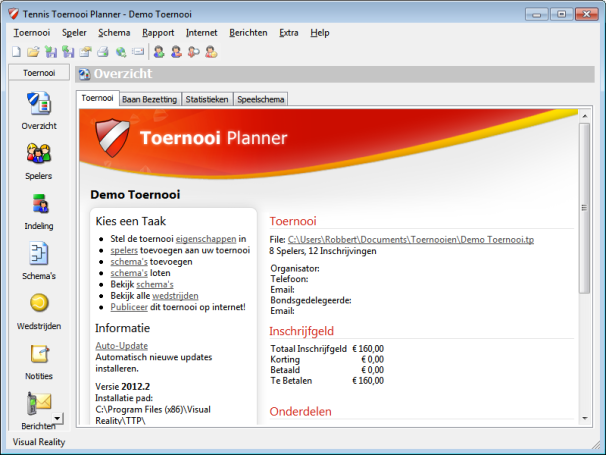Click the Publiceer link
The height and width of the screenshot is (455, 606).
pyautogui.click(x=129, y=307)
